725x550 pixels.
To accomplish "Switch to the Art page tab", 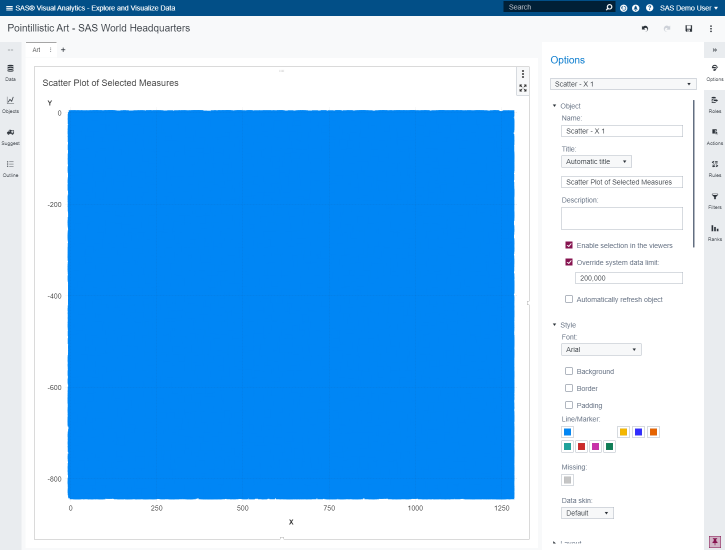I will point(37,50).
